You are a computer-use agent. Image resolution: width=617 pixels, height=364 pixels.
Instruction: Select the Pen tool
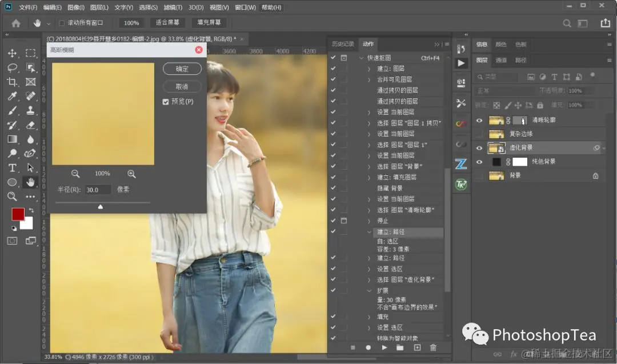pos(30,154)
